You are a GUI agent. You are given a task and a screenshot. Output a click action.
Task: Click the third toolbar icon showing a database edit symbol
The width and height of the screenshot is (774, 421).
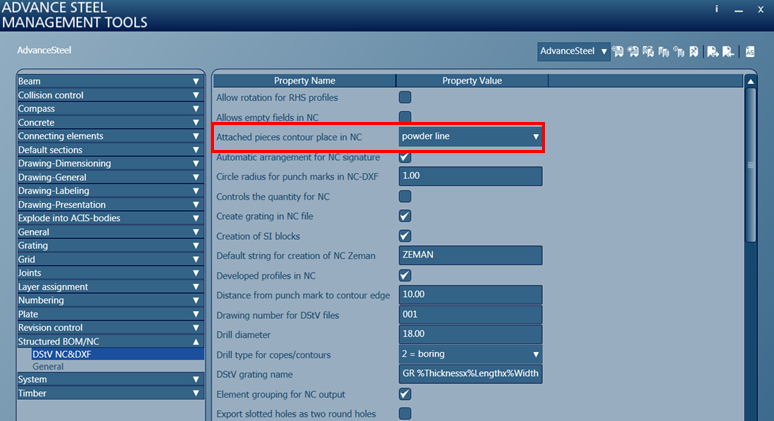(649, 51)
